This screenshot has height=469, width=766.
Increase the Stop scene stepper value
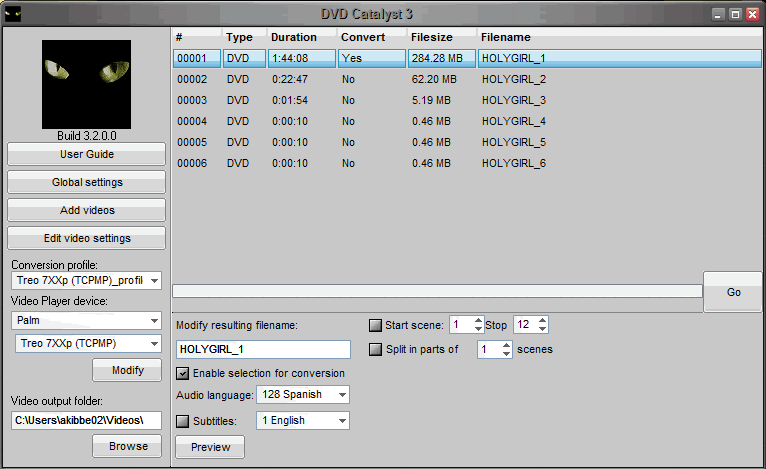click(x=543, y=321)
